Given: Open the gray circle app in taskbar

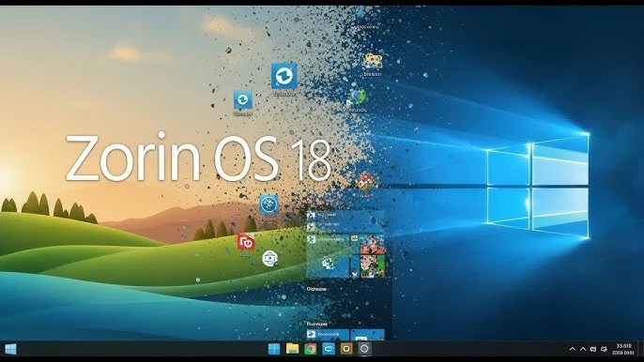Looking at the screenshot, I should click(x=364, y=349).
